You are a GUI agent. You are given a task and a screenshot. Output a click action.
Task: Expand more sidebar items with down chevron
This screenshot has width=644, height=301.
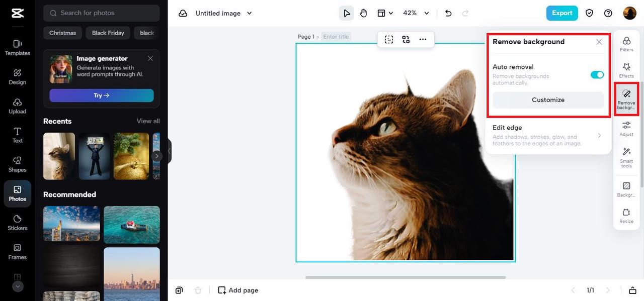coord(18,286)
